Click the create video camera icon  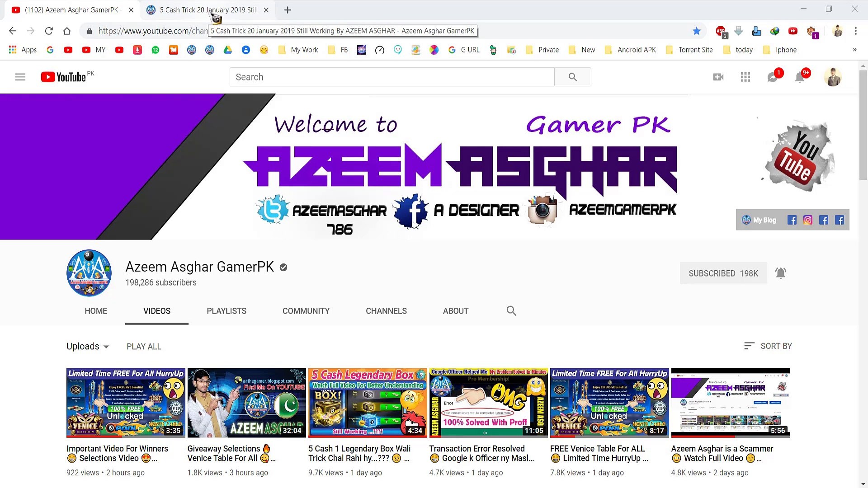(718, 77)
